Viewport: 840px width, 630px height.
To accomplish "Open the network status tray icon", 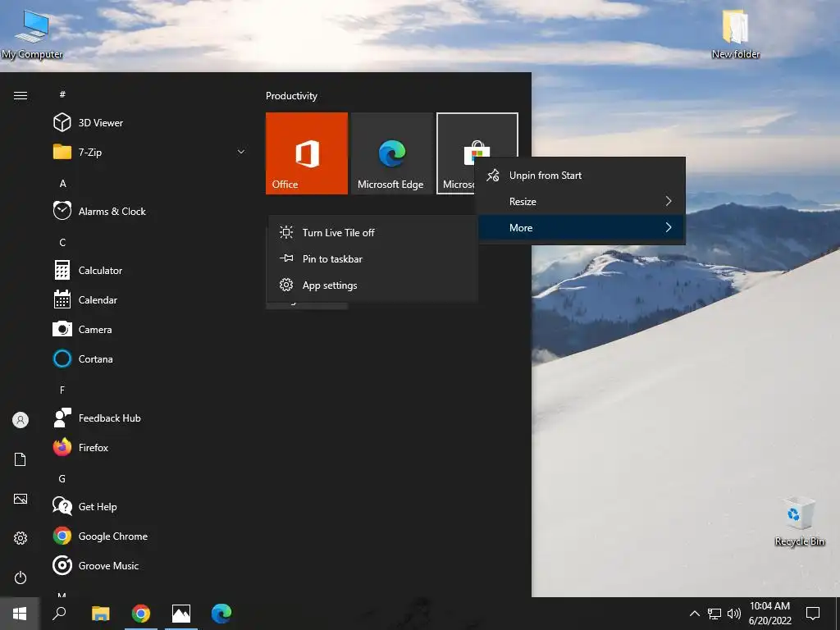I will coord(714,614).
